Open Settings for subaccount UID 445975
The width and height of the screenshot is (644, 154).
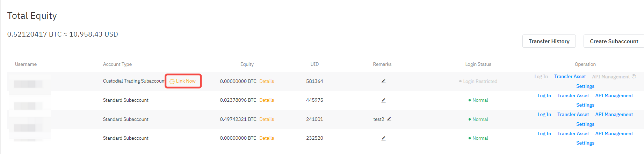pos(585,105)
